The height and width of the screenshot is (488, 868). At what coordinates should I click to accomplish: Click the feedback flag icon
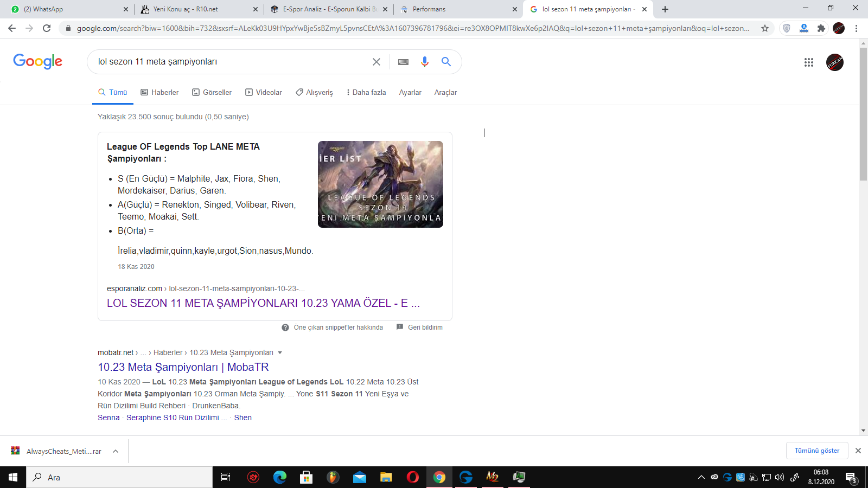click(x=400, y=327)
